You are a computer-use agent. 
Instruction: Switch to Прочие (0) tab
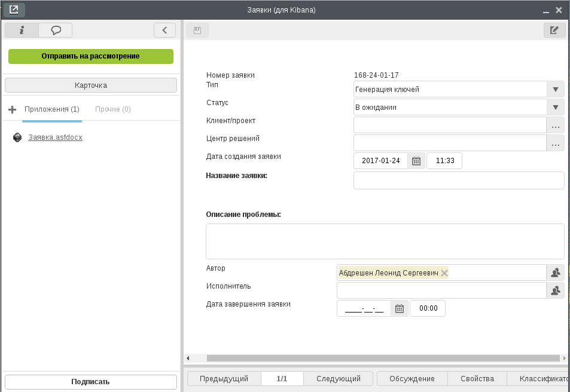pos(112,109)
